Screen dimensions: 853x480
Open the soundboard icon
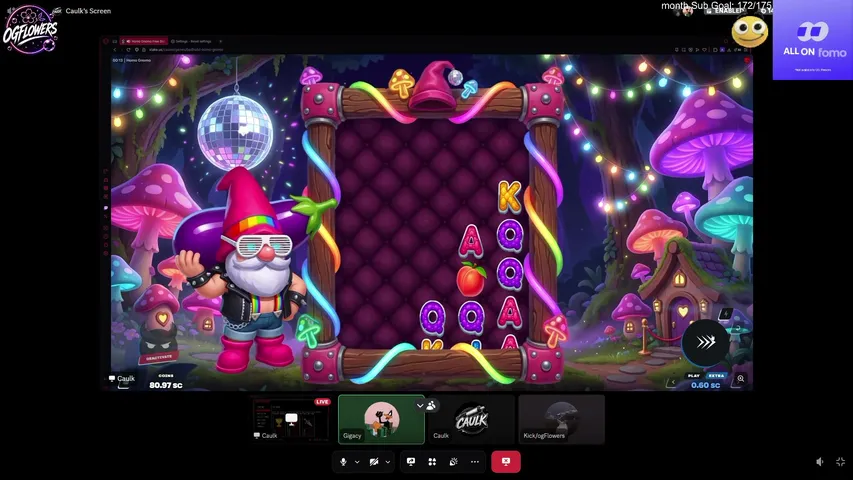(453, 461)
